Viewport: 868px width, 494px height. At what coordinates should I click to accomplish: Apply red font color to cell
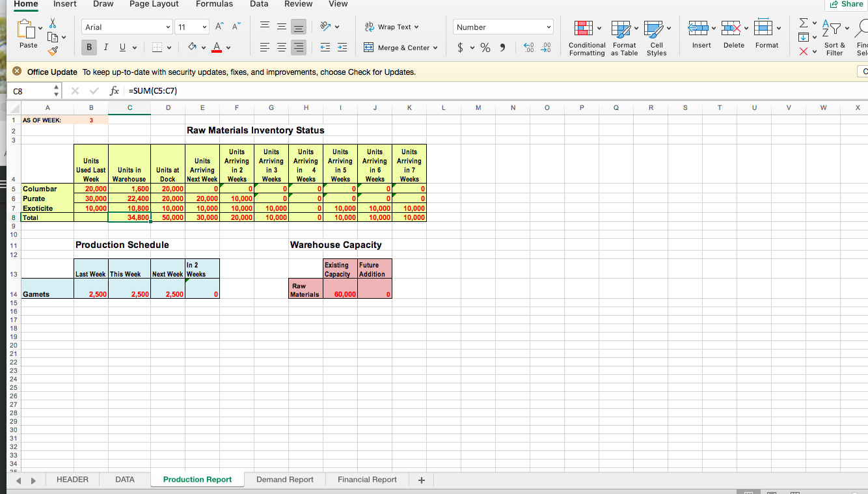coord(217,48)
